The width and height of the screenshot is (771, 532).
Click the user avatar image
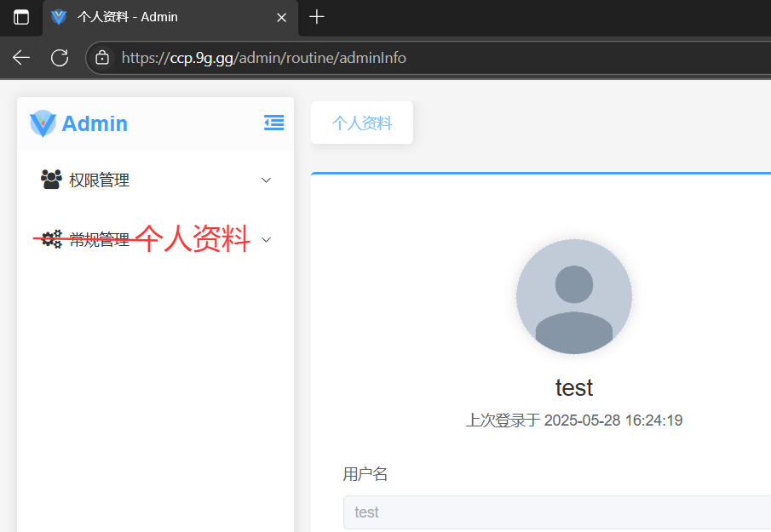(x=574, y=297)
